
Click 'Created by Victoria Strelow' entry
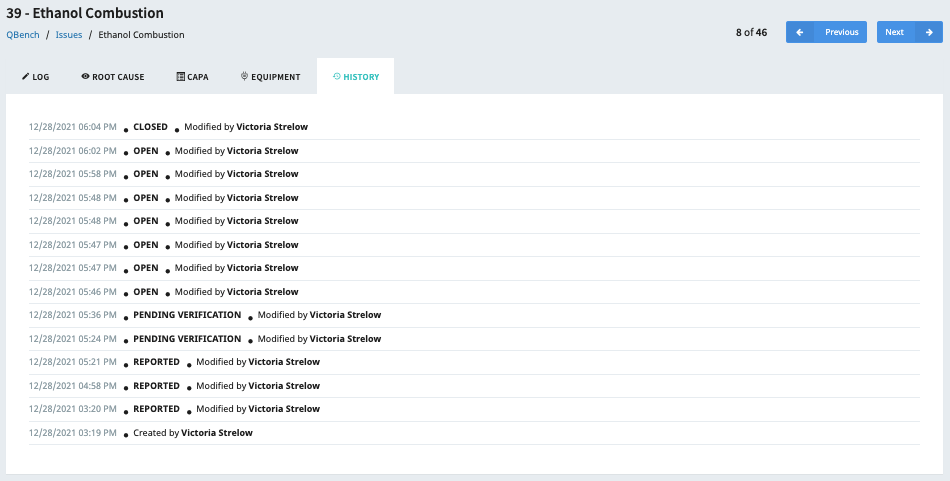coord(474,433)
